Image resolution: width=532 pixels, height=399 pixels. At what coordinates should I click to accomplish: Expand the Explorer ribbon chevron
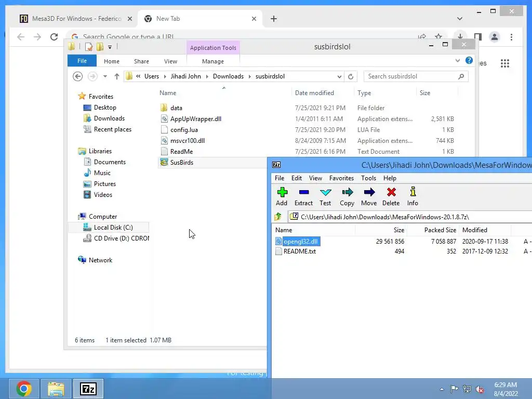458,61
